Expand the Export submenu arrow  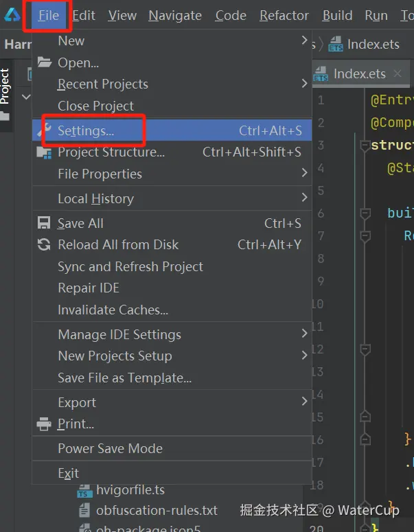pyautogui.click(x=304, y=402)
